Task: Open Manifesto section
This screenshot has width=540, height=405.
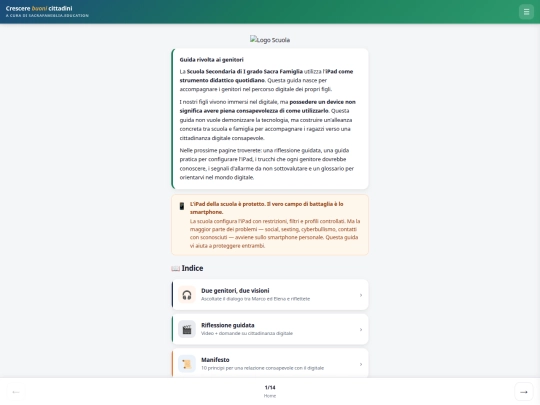Action: (270, 363)
